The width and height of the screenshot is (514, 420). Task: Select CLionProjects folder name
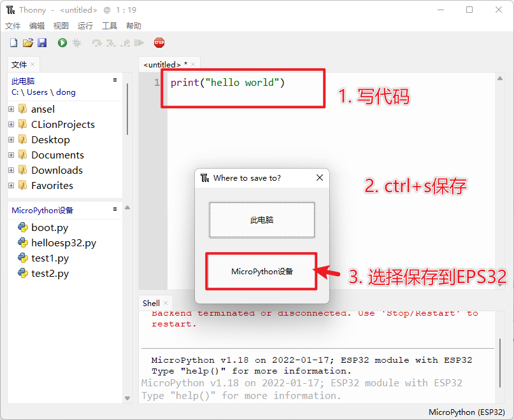click(63, 125)
